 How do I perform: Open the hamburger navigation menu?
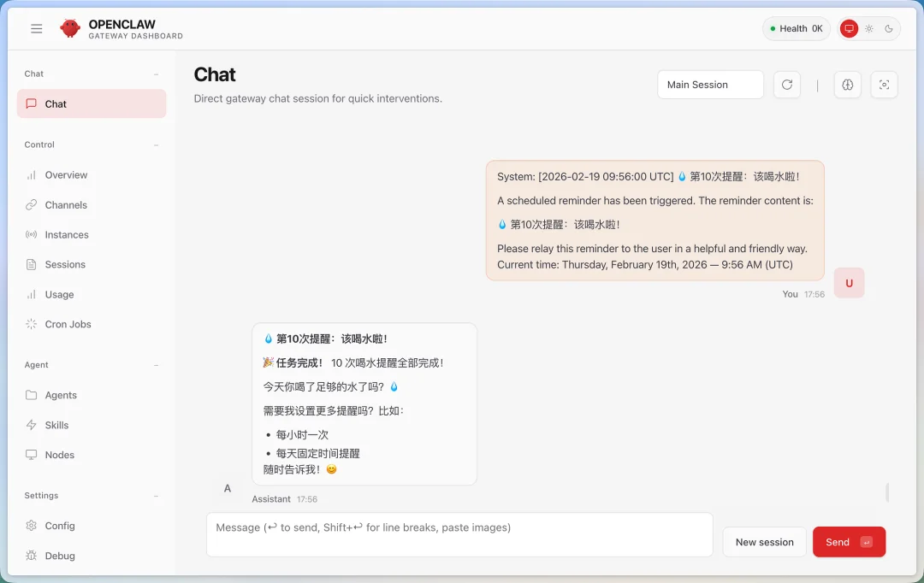[36, 28]
